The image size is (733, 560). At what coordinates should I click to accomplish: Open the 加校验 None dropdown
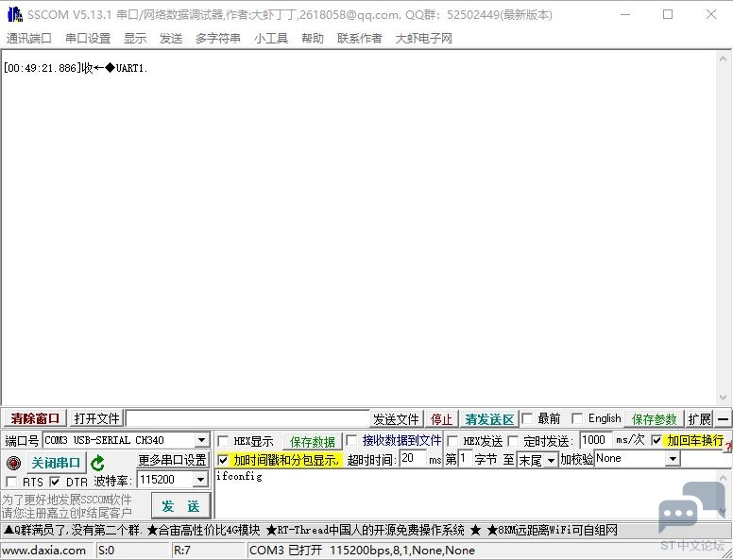pos(673,459)
